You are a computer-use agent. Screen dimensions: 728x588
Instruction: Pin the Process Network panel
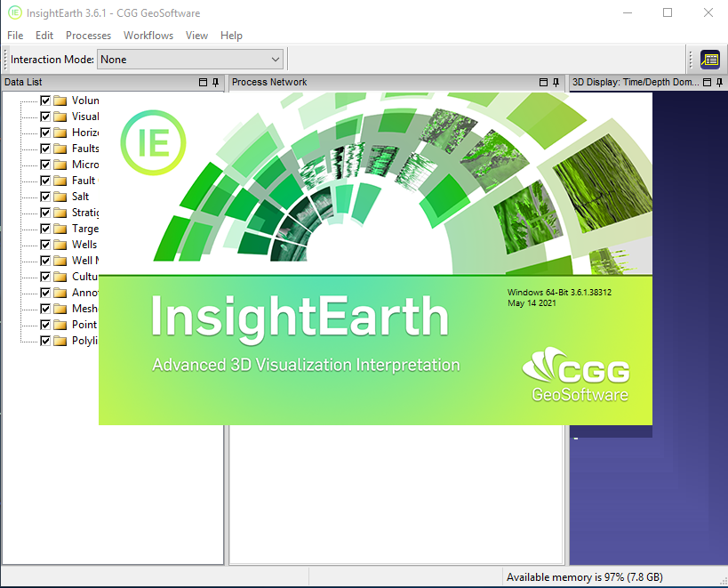[x=557, y=83]
